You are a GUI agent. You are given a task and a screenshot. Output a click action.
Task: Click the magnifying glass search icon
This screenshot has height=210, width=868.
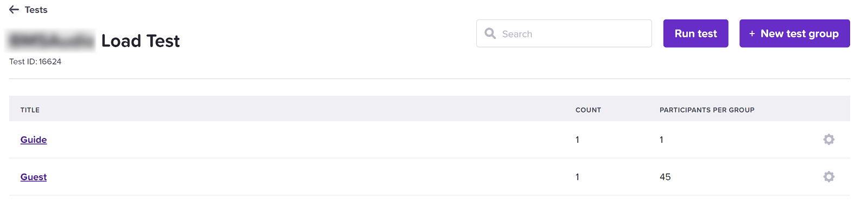pos(490,34)
